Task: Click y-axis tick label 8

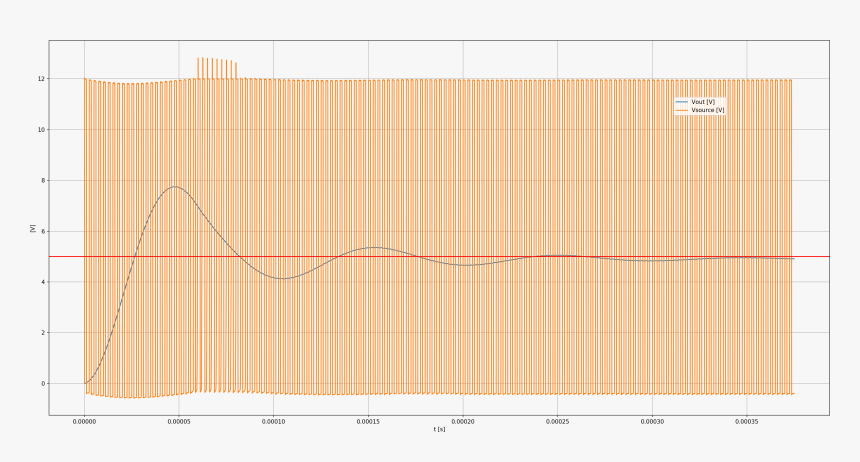Action: (x=43, y=181)
